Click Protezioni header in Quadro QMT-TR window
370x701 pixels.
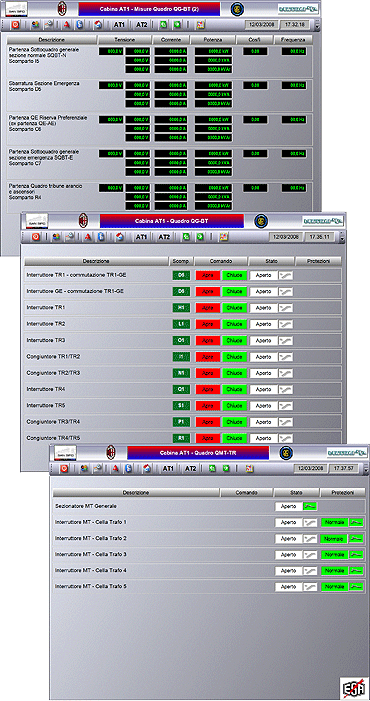[x=343, y=493]
